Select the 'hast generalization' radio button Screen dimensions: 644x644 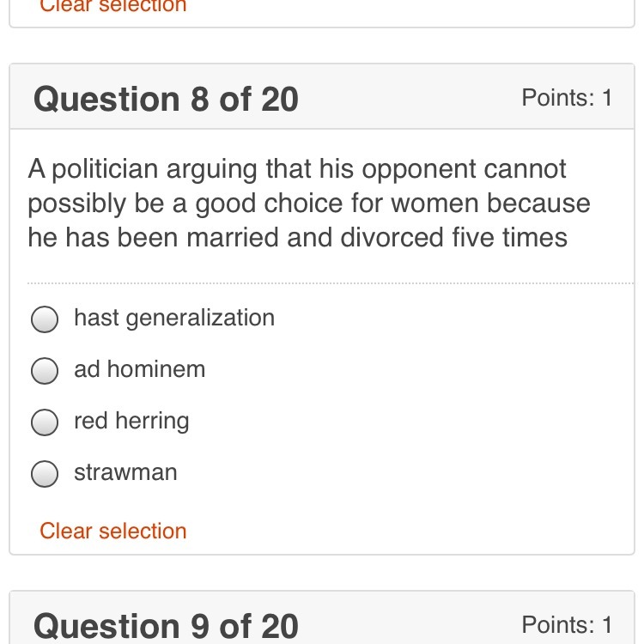tap(45, 319)
